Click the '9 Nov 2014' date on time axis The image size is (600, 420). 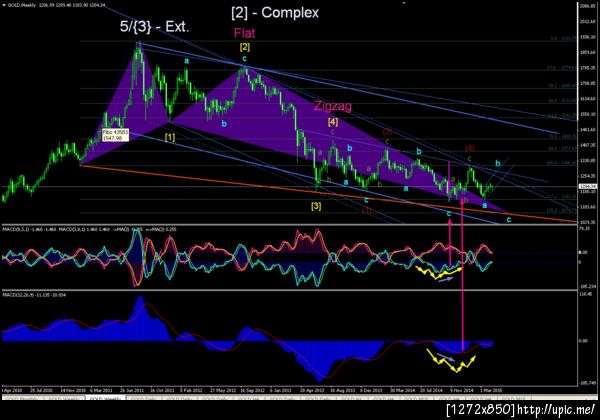pyautogui.click(x=462, y=391)
